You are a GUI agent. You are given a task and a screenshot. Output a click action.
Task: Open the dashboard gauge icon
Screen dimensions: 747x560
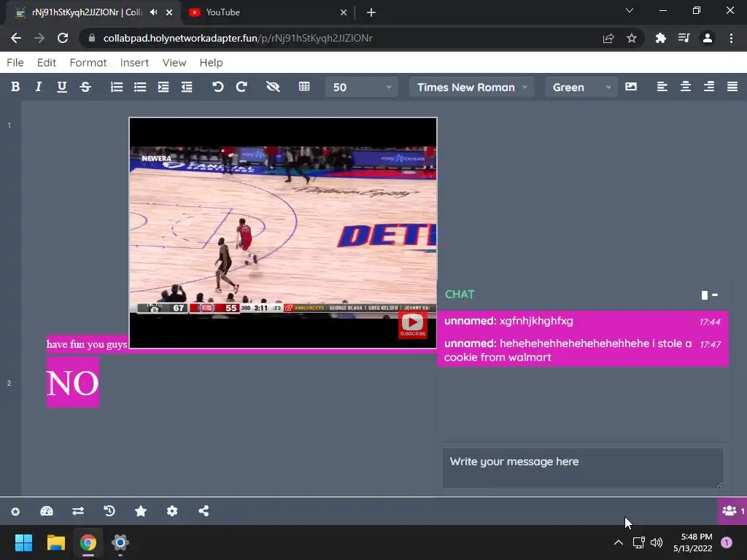(47, 511)
